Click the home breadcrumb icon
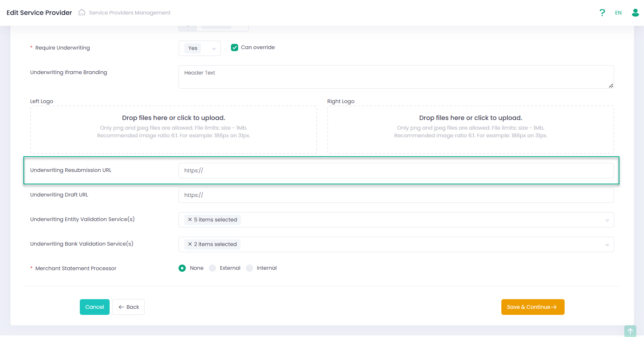Image resolution: width=644 pixels, height=337 pixels. pos(82,12)
